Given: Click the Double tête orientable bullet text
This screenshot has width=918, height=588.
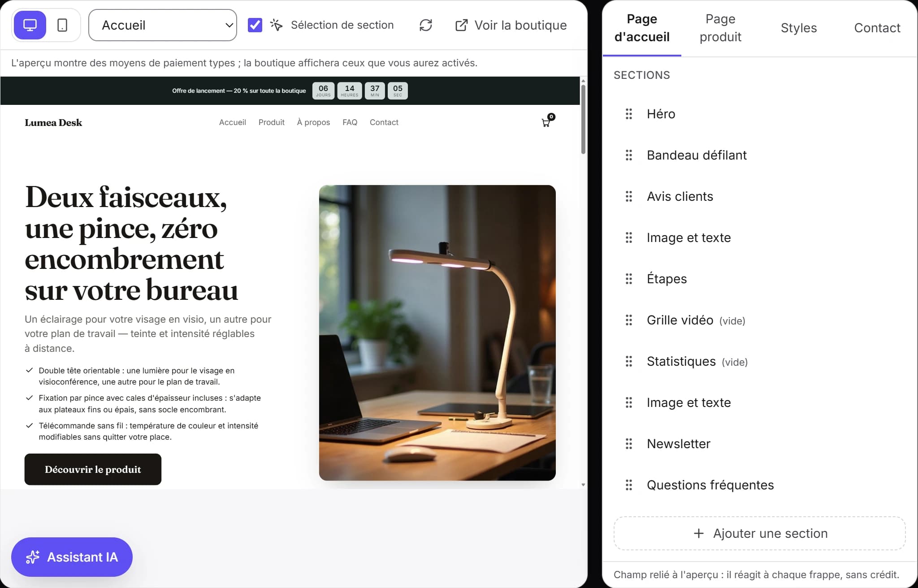Looking at the screenshot, I should tap(137, 376).
